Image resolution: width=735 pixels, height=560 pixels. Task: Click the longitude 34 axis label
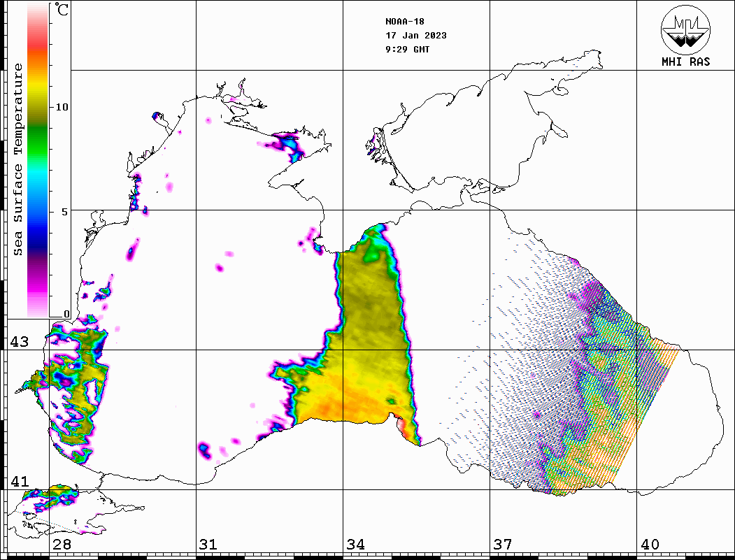[x=355, y=544]
